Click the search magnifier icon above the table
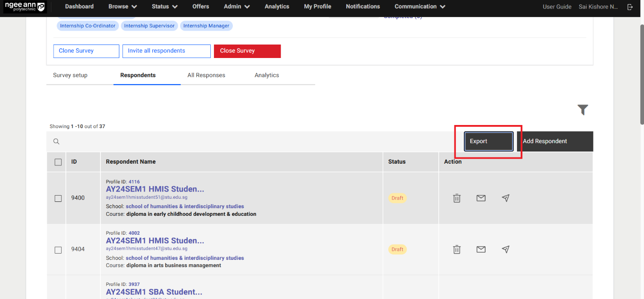644x299 pixels. point(56,141)
